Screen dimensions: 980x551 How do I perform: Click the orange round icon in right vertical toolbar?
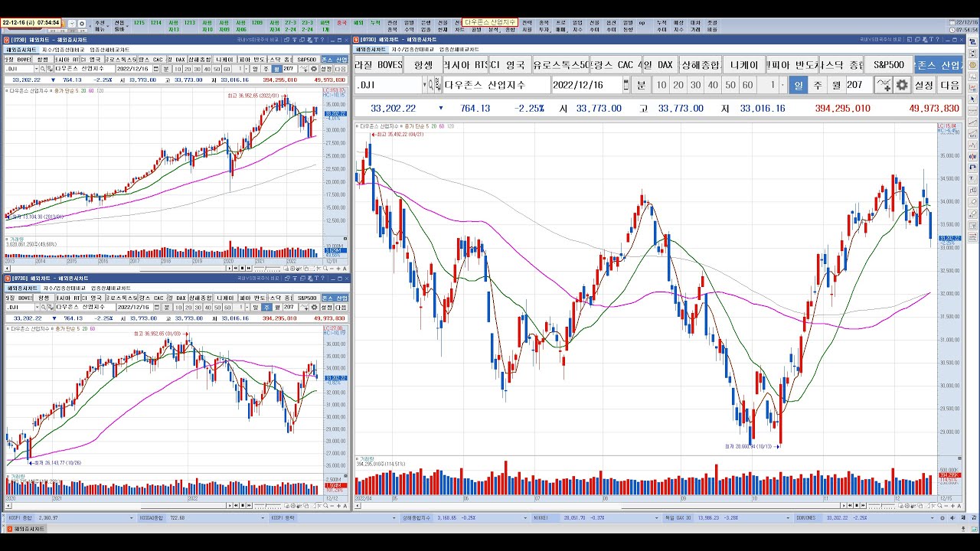[972, 65]
